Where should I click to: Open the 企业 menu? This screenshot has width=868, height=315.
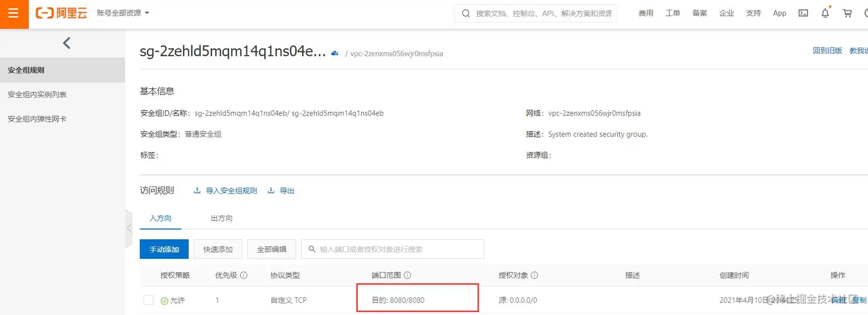pos(727,13)
